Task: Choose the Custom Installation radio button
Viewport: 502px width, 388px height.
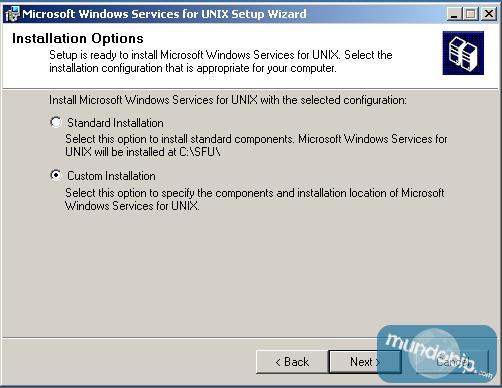Action: point(56,175)
